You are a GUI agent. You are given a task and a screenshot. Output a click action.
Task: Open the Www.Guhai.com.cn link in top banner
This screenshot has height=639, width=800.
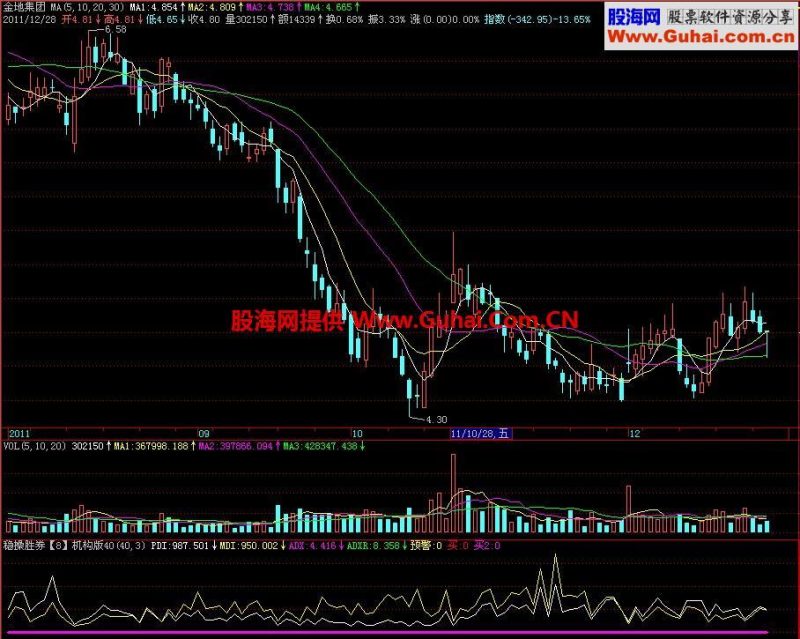(702, 37)
